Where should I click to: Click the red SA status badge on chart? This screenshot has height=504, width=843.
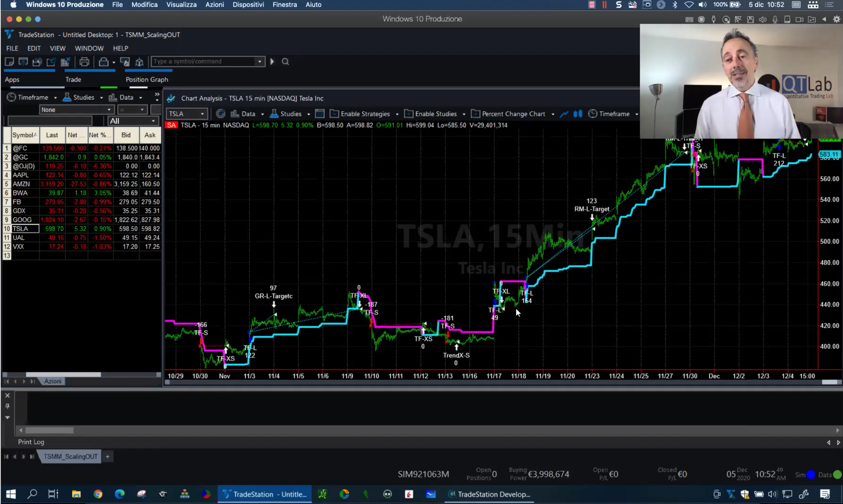tap(172, 125)
